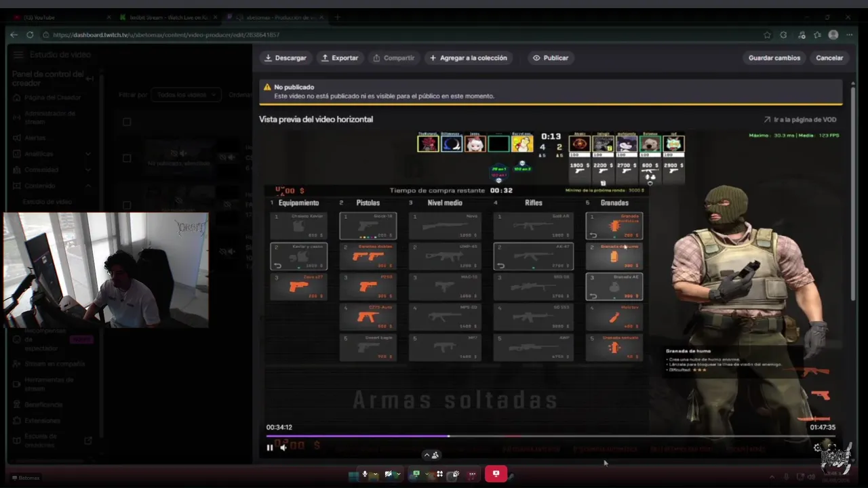
Task: Click the green screen share icon
Action: click(x=416, y=474)
